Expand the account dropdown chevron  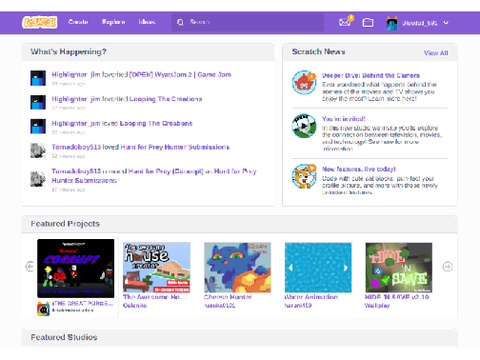(446, 23)
